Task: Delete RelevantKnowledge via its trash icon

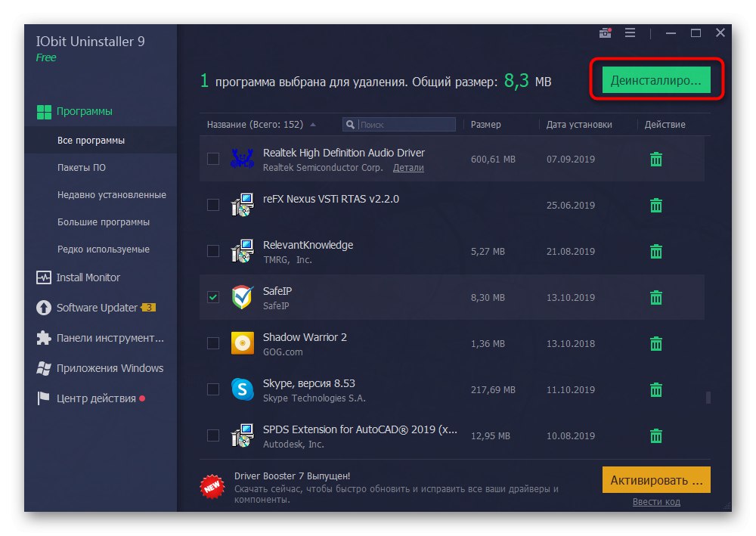Action: tap(655, 251)
